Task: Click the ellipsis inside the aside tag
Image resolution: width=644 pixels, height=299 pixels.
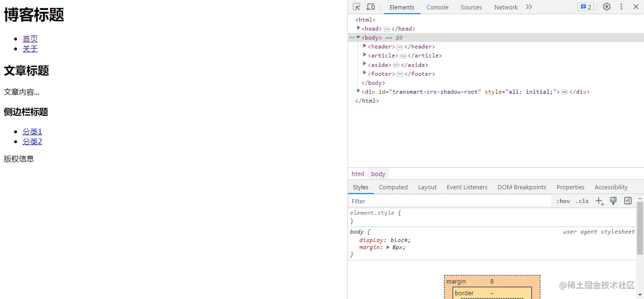Action: (x=396, y=65)
